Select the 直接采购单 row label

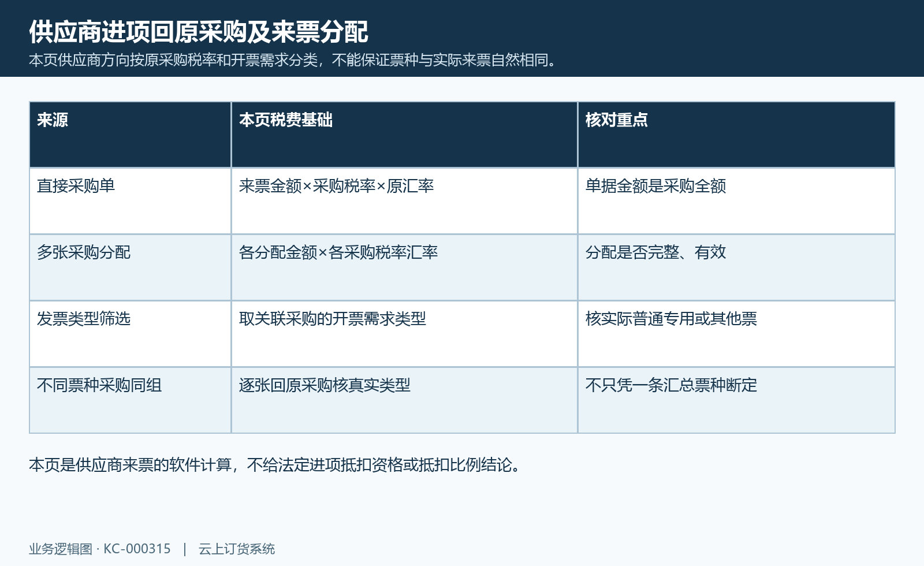tap(76, 186)
